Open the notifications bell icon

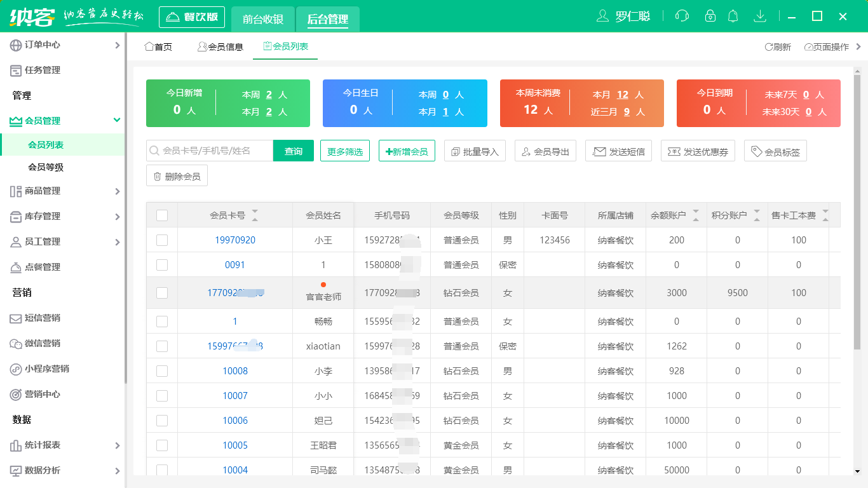733,17
